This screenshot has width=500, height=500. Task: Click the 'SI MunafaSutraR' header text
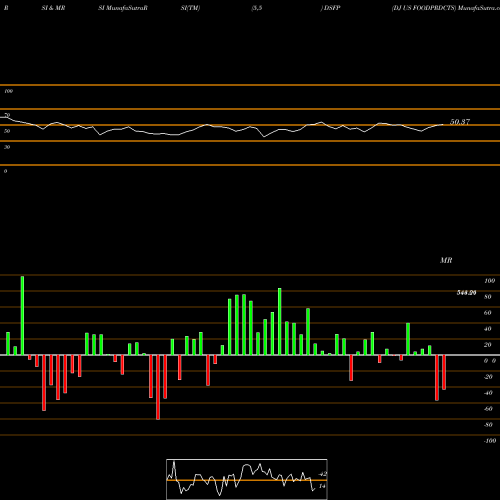pos(123,8)
